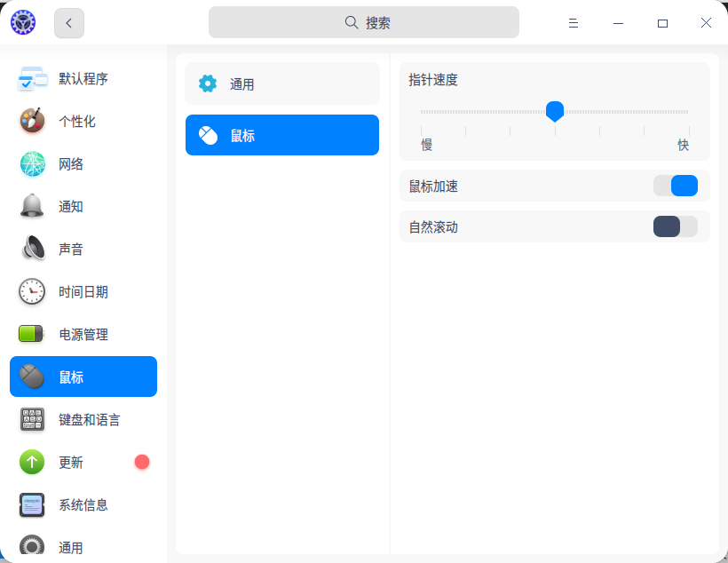Open 默认程序 (Default Applications) settings
728x563 pixels.
(83, 78)
